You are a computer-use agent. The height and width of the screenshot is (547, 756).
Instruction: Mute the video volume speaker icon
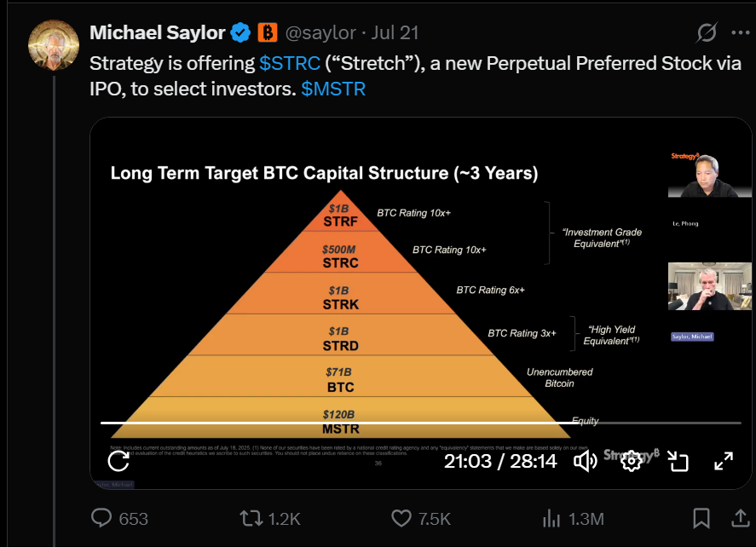[x=586, y=461]
